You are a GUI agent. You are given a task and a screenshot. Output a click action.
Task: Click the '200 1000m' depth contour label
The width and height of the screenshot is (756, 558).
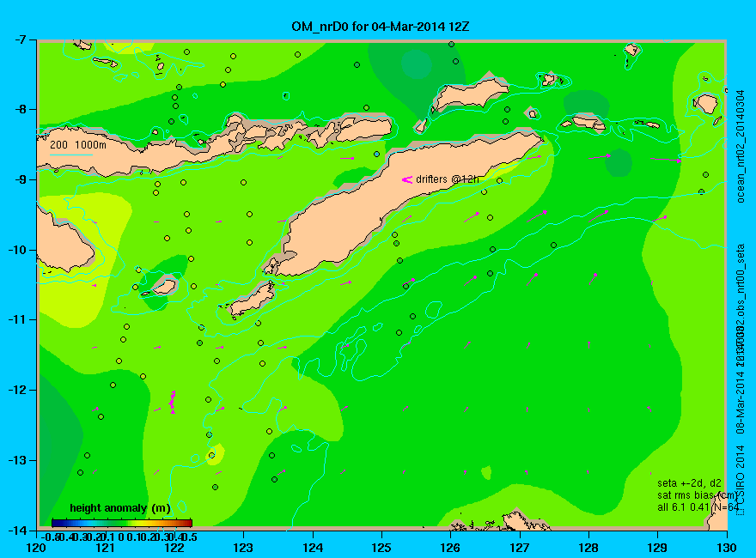tap(78, 144)
